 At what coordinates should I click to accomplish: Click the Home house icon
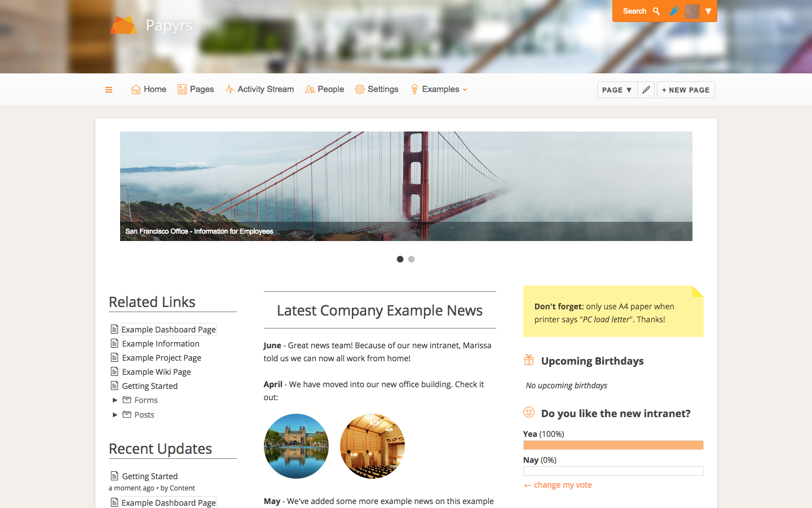[136, 89]
